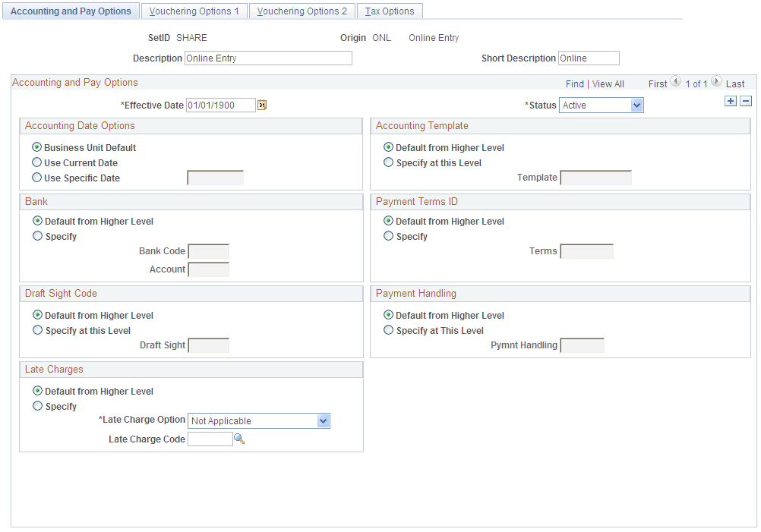Viewport: 761px width, 532px height.
Task: Click the minus icon to delete the row
Action: [745, 100]
